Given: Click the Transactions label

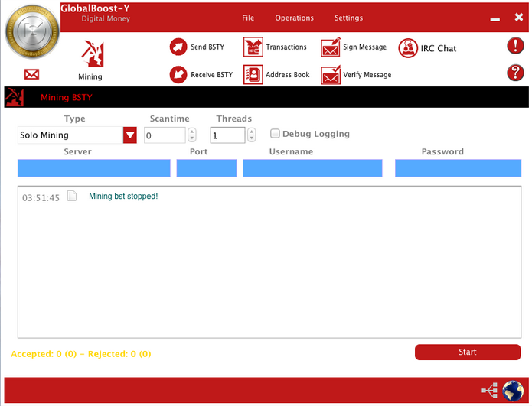Looking at the screenshot, I should pos(286,47).
